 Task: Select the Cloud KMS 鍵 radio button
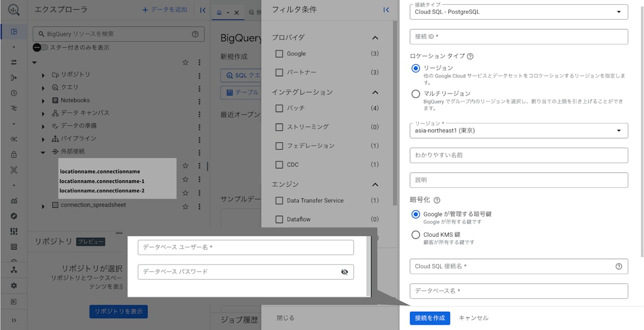click(x=415, y=234)
